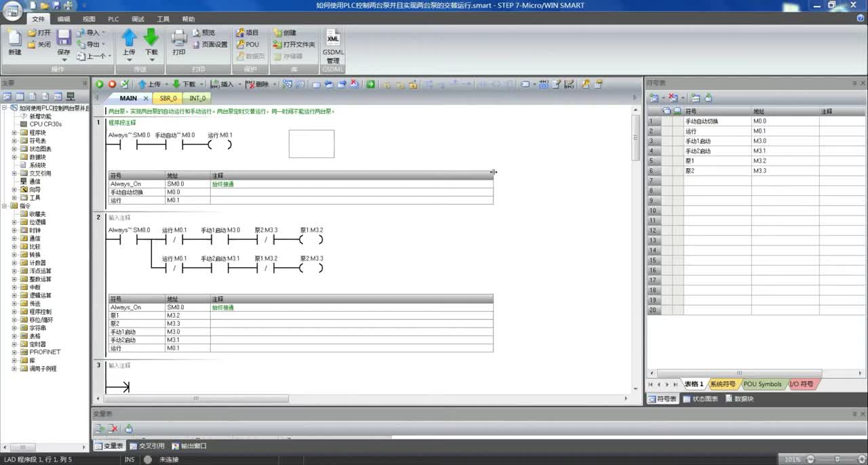Open the 帮助 help ribbon tab

tap(189, 19)
